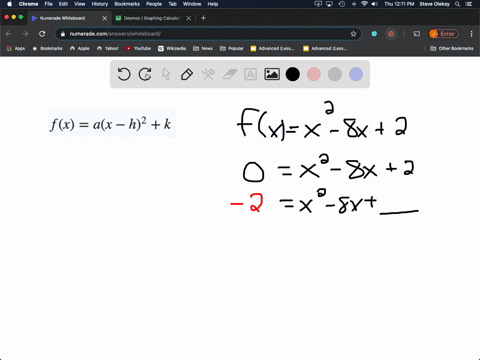
Task: Open the Notification Center list icon
Action: coord(469,4)
